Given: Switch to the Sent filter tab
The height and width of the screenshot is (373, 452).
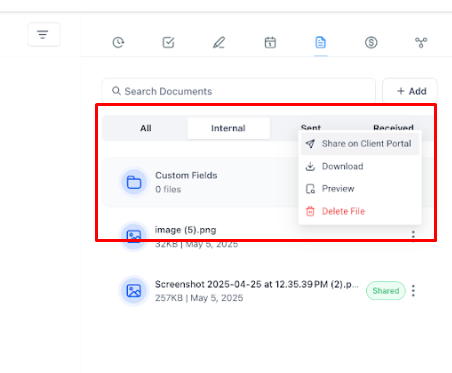Looking at the screenshot, I should 311,127.
